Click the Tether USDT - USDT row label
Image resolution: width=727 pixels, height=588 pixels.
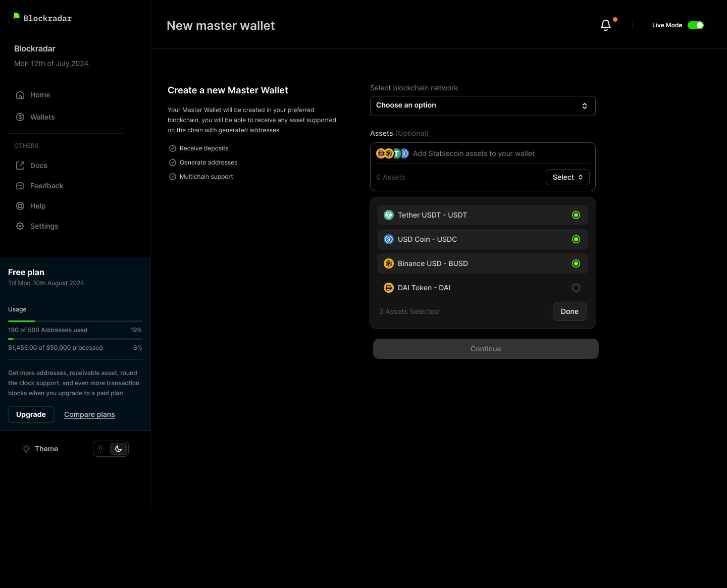432,215
